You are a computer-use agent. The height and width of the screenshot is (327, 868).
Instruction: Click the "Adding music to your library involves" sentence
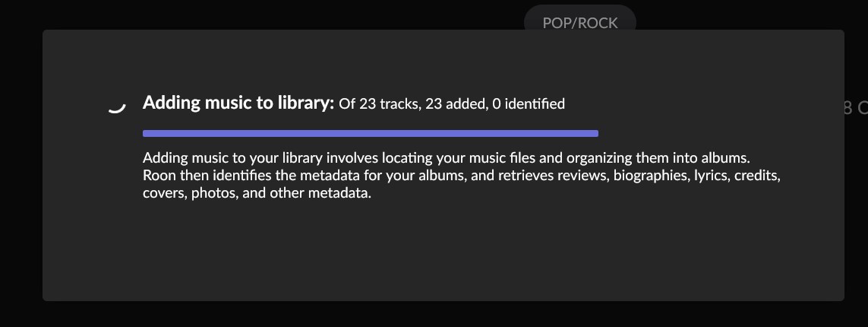pyautogui.click(x=261, y=158)
